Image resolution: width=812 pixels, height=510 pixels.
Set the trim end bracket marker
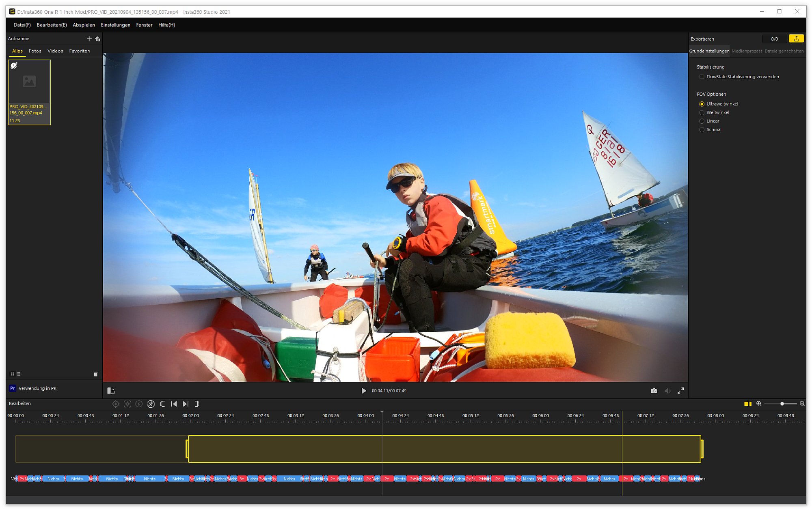pos(197,404)
